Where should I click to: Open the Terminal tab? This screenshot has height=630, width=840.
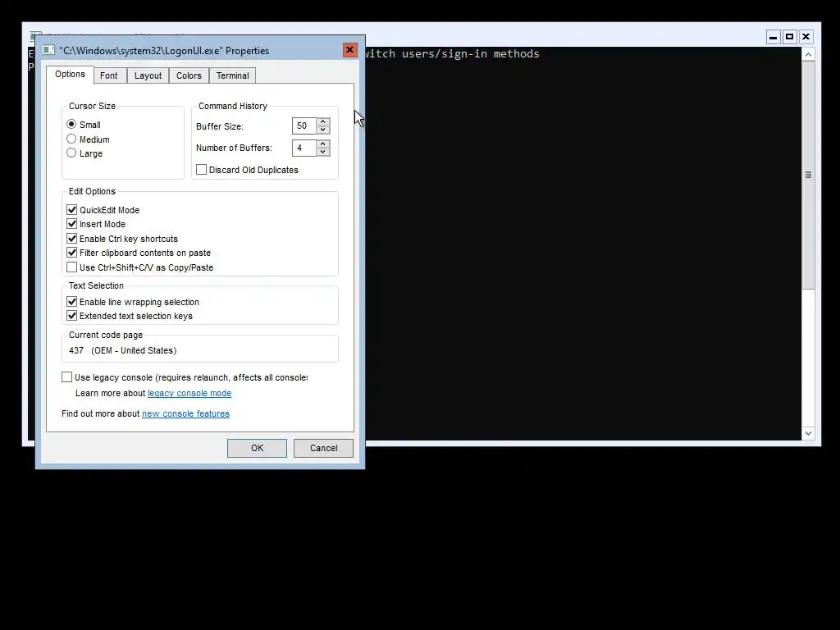pyautogui.click(x=232, y=75)
